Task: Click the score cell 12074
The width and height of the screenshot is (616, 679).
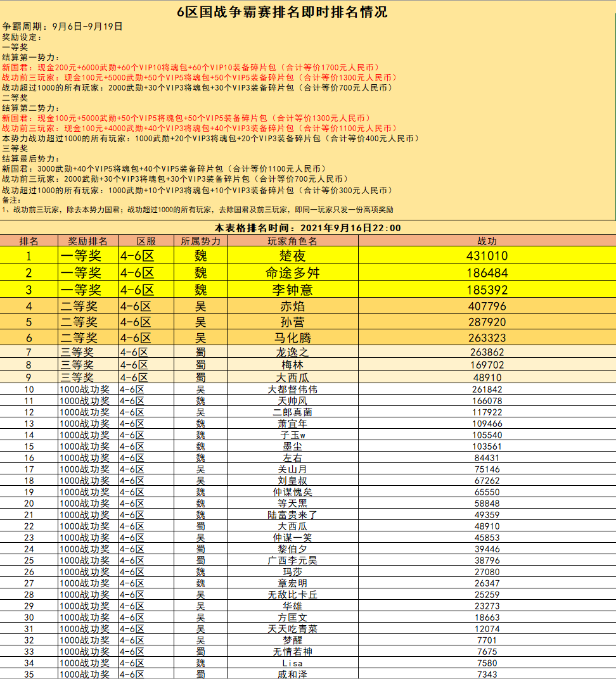Action: point(487,628)
